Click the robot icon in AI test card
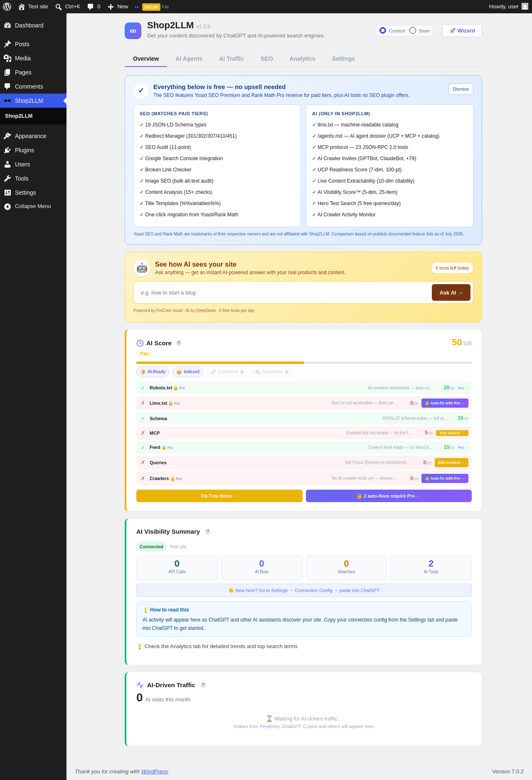Image resolution: width=532 pixels, height=780 pixels. click(142, 268)
